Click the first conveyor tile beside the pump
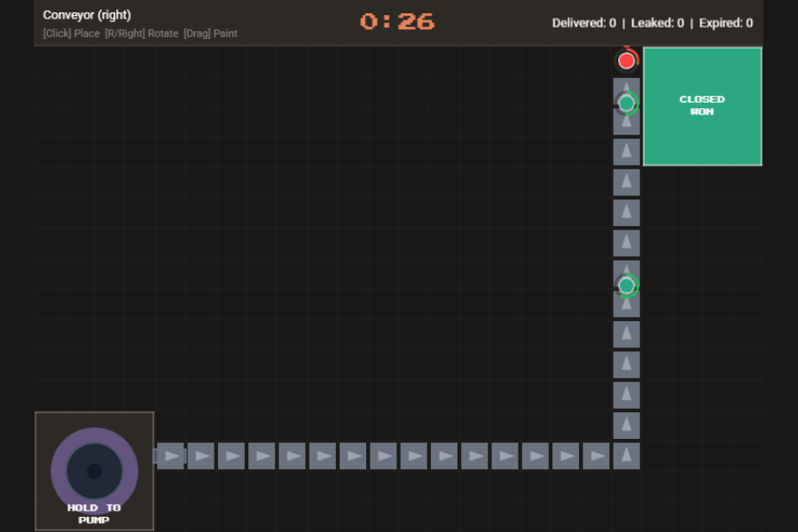 170,456
